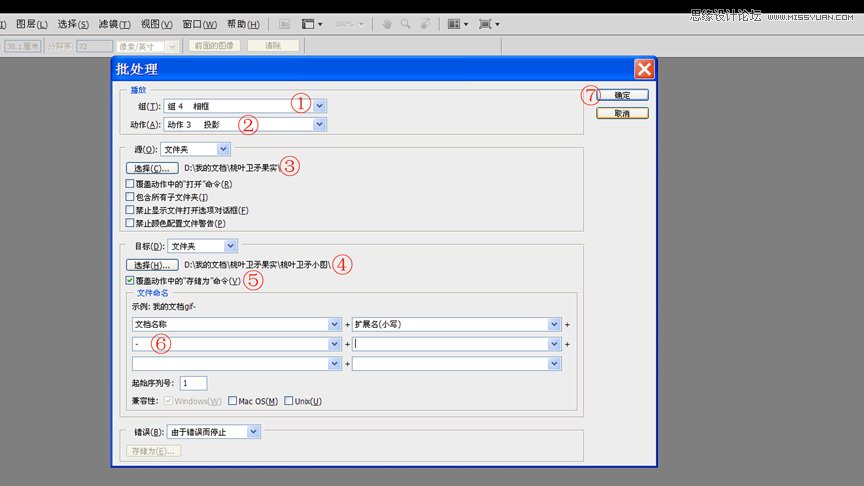The height and width of the screenshot is (486, 864).
Task: Click the 前面的图像 button
Action: point(214,46)
